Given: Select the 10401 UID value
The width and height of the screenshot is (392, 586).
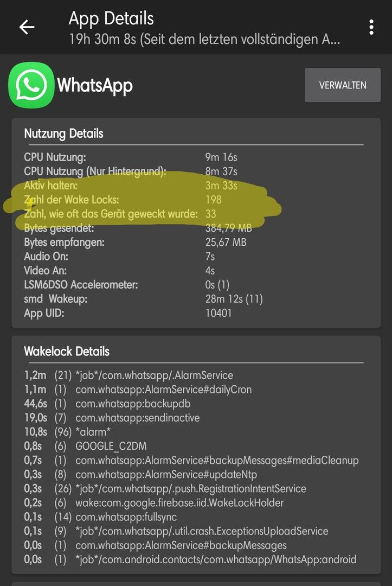Looking at the screenshot, I should pos(219,313).
